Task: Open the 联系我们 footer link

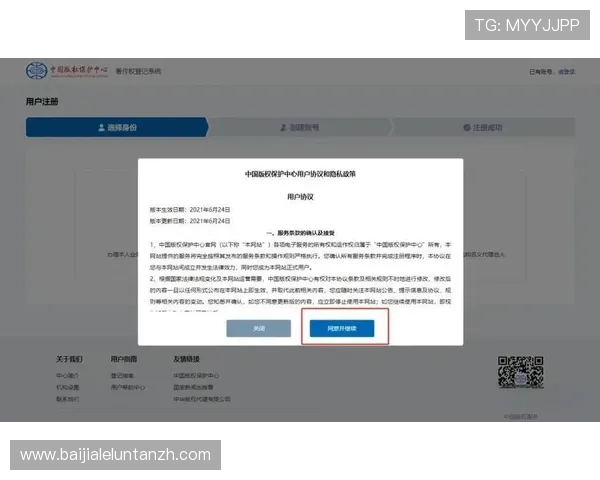Action: (x=67, y=399)
